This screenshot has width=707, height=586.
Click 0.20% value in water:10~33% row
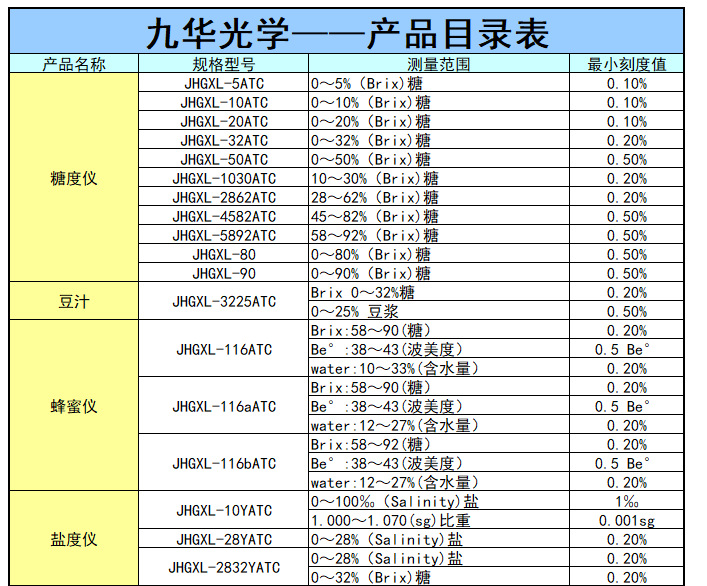(x=627, y=368)
